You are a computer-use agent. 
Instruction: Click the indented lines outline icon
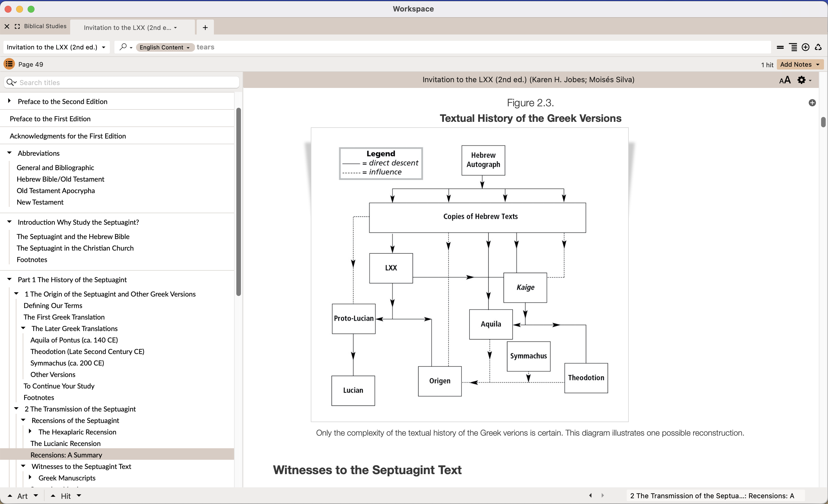pyautogui.click(x=793, y=47)
